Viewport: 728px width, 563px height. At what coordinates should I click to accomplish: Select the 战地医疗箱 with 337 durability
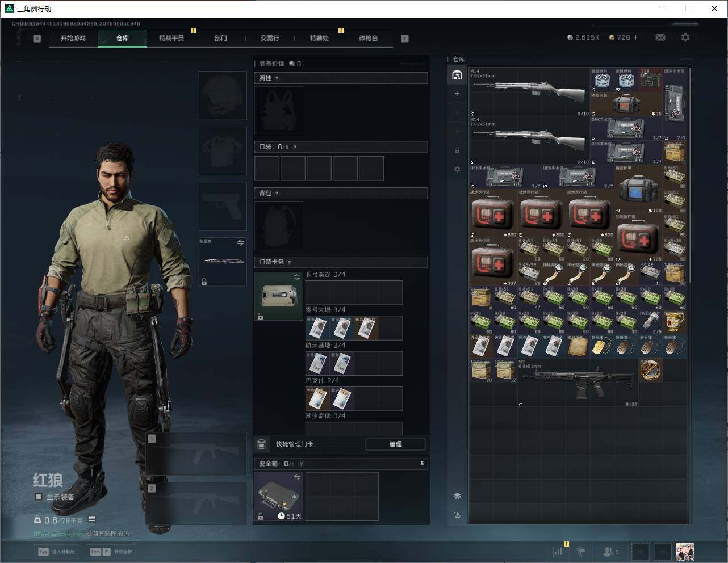(493, 262)
